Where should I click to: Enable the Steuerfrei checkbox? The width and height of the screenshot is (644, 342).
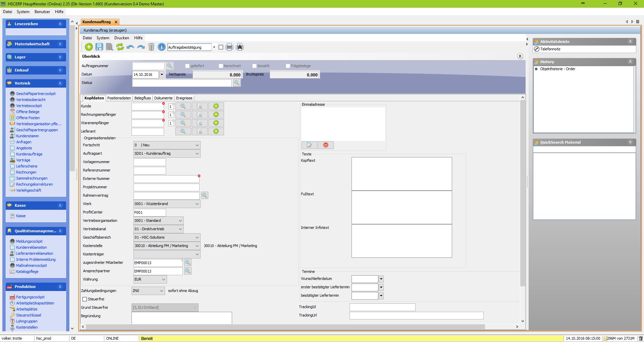85,299
